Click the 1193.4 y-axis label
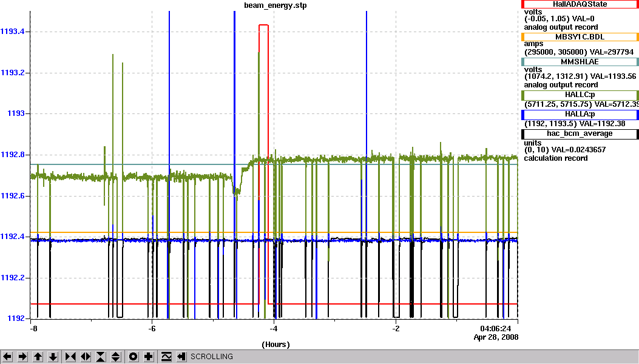This screenshot has height=364, width=639. [x=13, y=32]
